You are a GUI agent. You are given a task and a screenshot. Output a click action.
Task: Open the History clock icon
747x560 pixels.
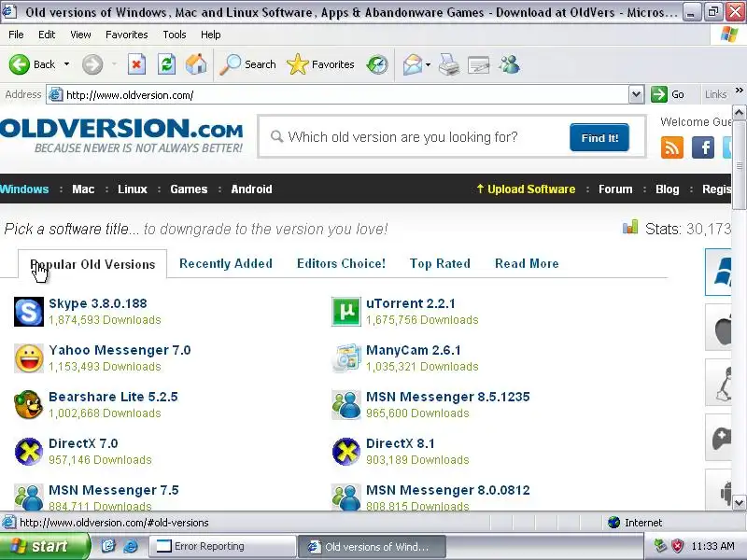(x=377, y=64)
